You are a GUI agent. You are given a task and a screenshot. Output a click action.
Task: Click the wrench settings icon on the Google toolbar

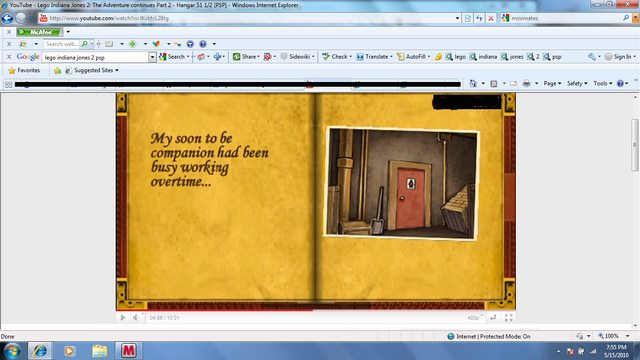pos(592,57)
